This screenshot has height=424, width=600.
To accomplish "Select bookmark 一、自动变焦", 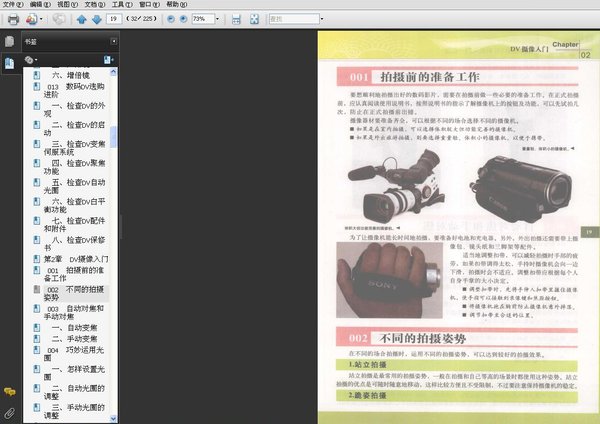I will pos(74,328).
